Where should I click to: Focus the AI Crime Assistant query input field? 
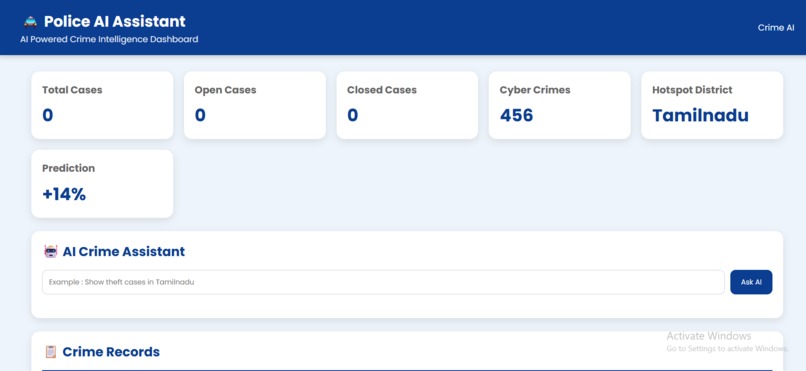coord(383,282)
